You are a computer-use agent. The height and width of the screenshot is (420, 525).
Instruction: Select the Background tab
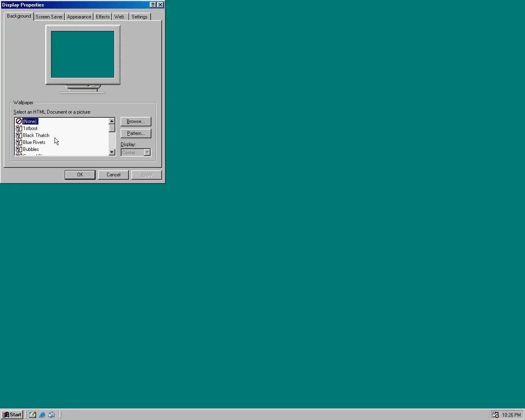point(19,16)
